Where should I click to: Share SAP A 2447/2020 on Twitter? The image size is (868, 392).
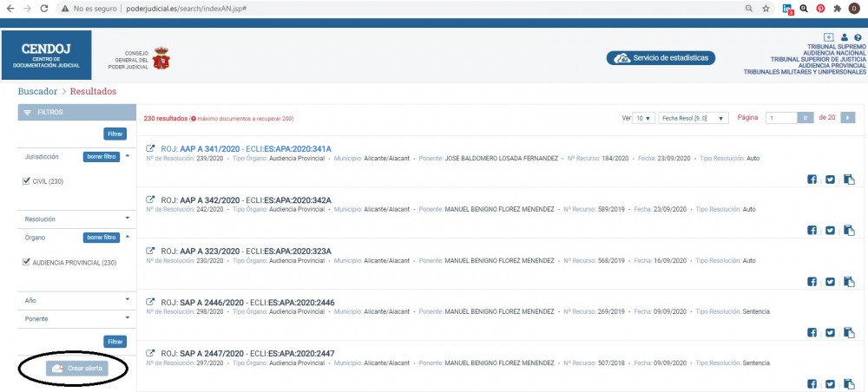tap(830, 383)
